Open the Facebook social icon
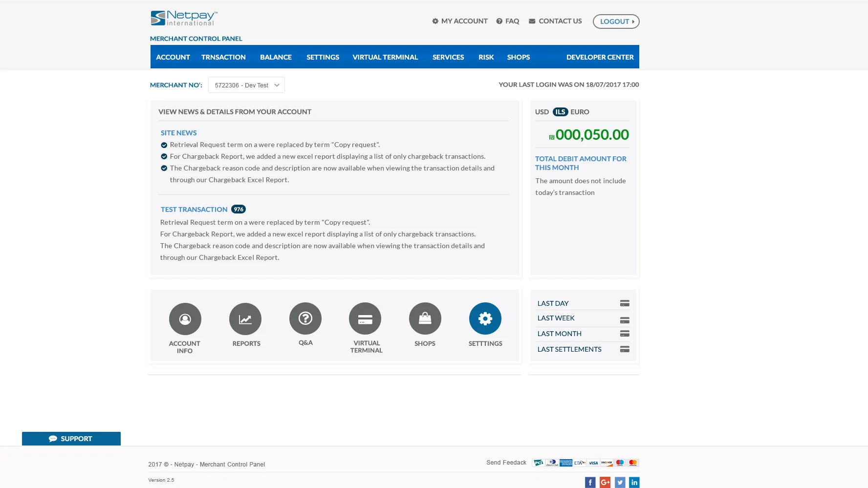Screen dimensions: 868x488 pos(590,483)
